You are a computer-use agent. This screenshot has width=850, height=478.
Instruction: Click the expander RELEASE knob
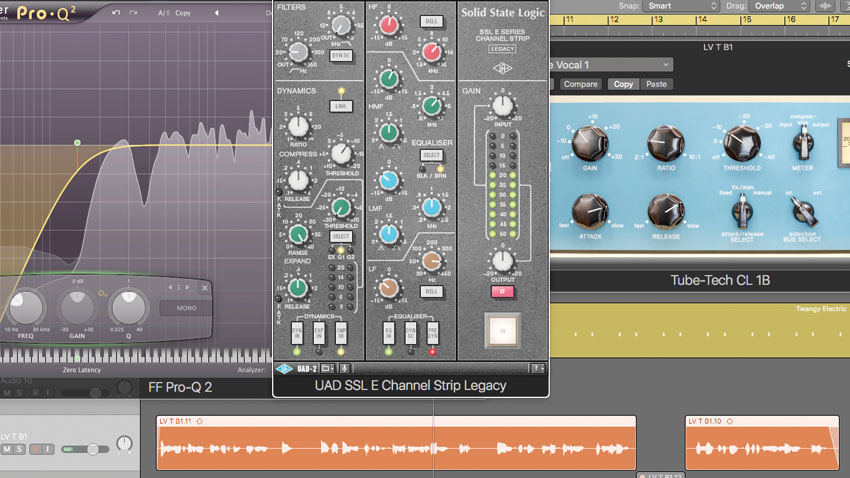point(298,288)
